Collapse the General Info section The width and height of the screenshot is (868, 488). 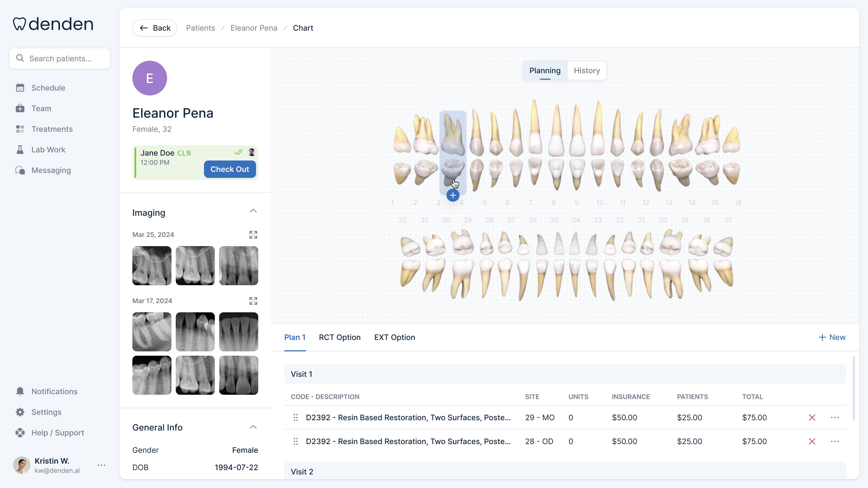pos(253,427)
